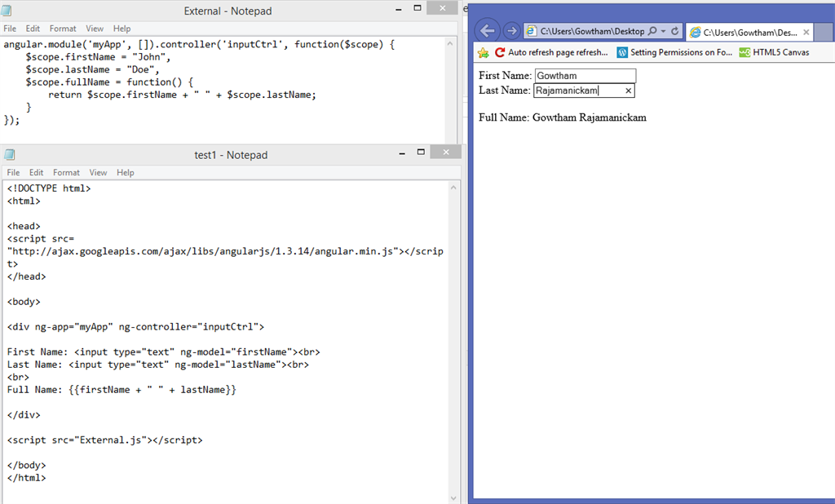
Task: Open HTML5 Canvas favorite link
Action: [775, 52]
